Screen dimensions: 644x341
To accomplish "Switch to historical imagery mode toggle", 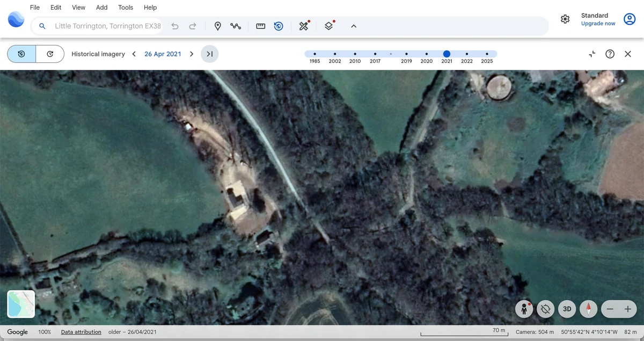I will coord(21,54).
